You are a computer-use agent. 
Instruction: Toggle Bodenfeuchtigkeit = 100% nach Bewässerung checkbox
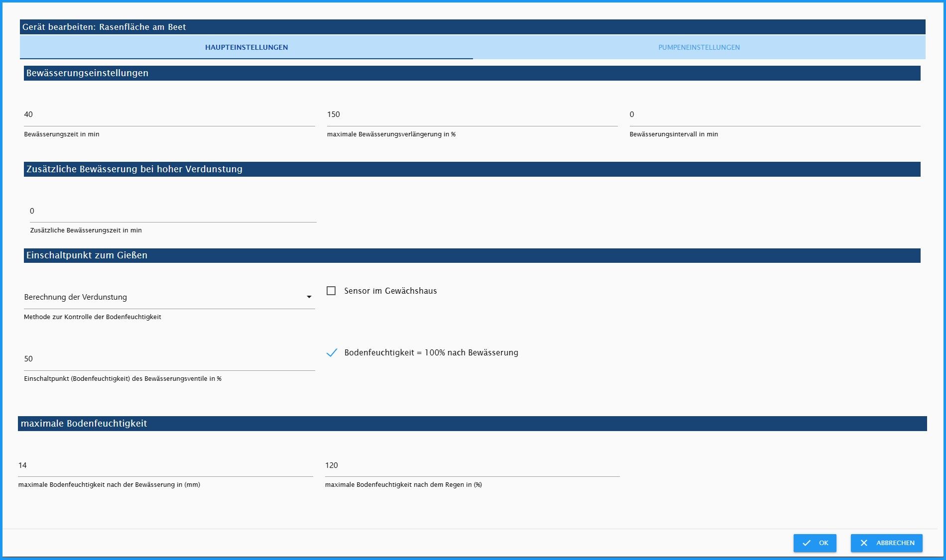[x=332, y=352]
